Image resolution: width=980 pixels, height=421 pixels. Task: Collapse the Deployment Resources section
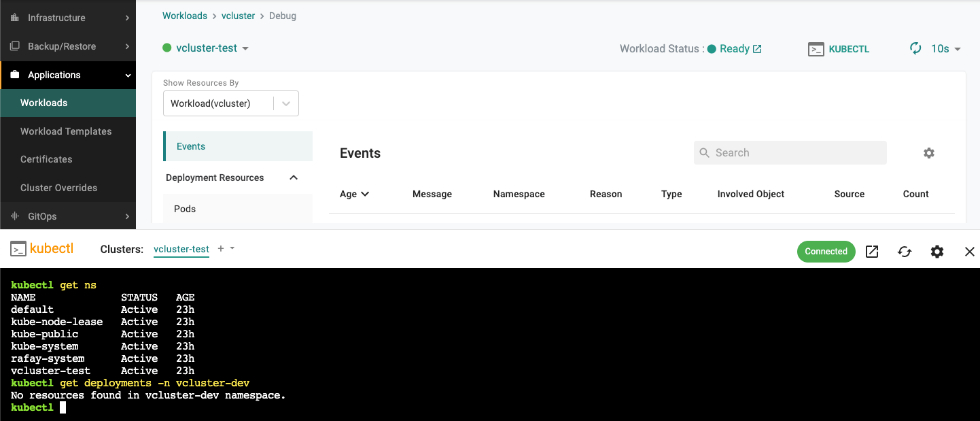coord(293,177)
